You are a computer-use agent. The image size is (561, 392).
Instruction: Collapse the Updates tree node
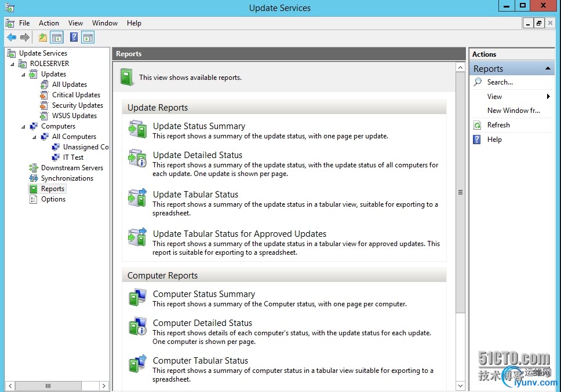(x=24, y=75)
